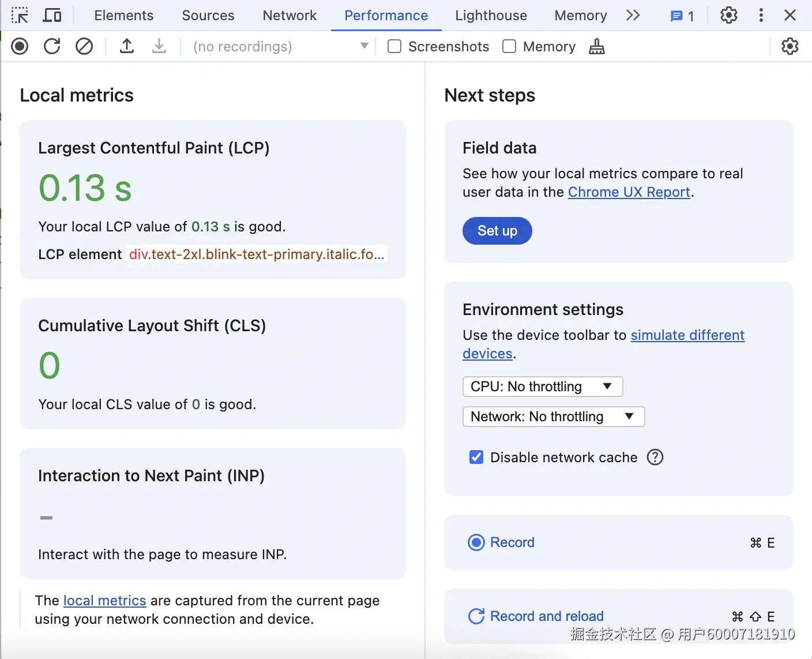This screenshot has height=659, width=812.
Task: Switch to the Network tab
Action: click(290, 16)
